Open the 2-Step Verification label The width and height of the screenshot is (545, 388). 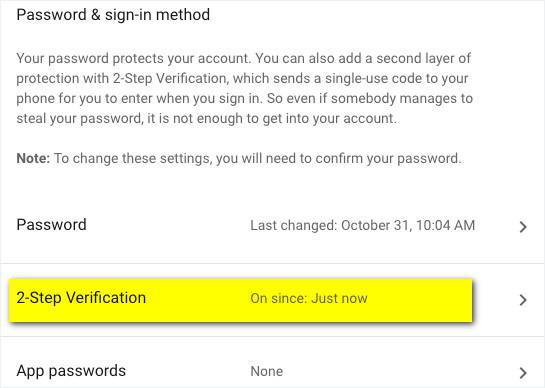tap(81, 298)
